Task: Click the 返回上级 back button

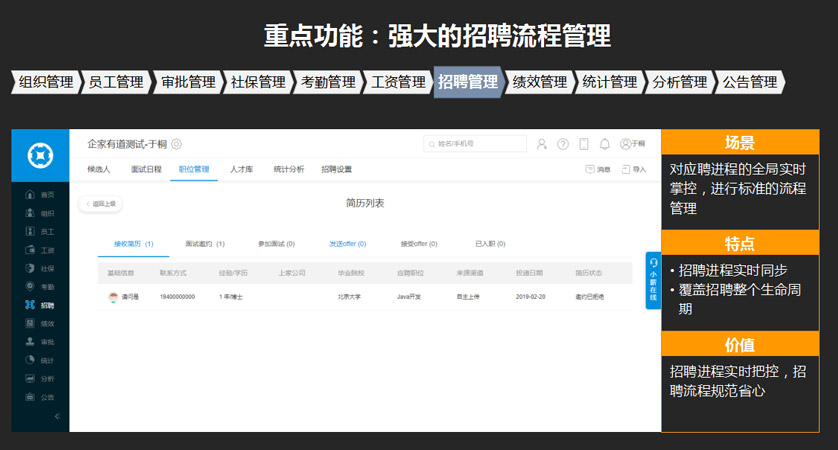Action: (101, 204)
